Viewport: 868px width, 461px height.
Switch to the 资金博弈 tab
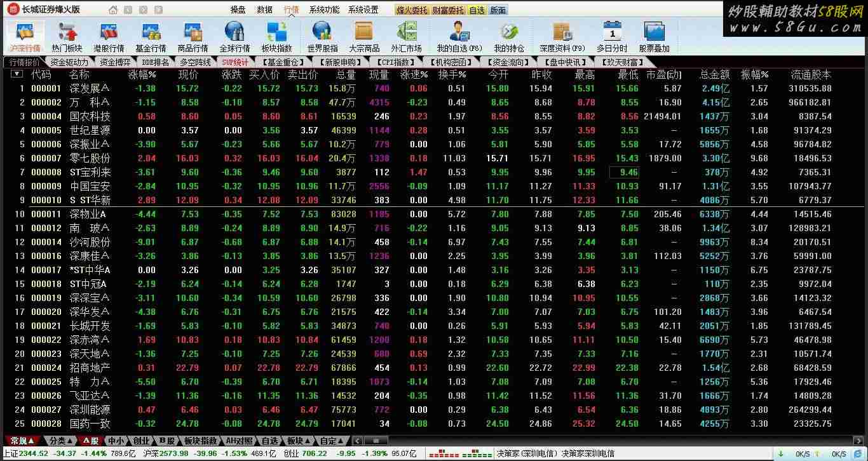tap(114, 62)
